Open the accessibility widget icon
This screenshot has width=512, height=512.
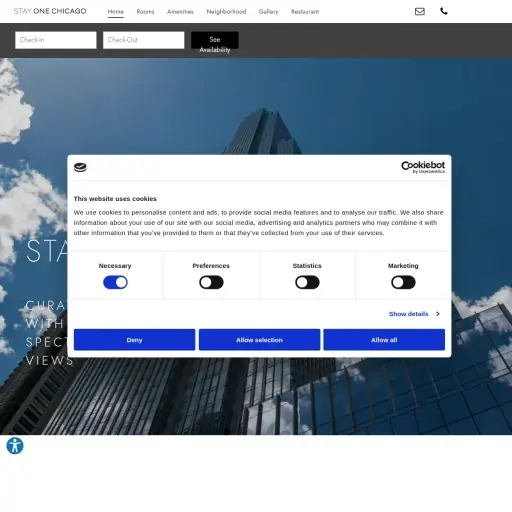pos(15,446)
